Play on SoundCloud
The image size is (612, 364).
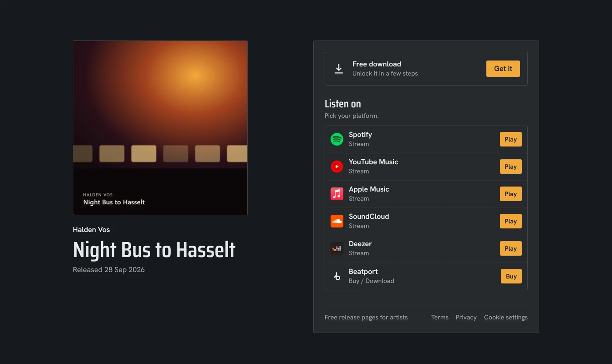[511, 221]
